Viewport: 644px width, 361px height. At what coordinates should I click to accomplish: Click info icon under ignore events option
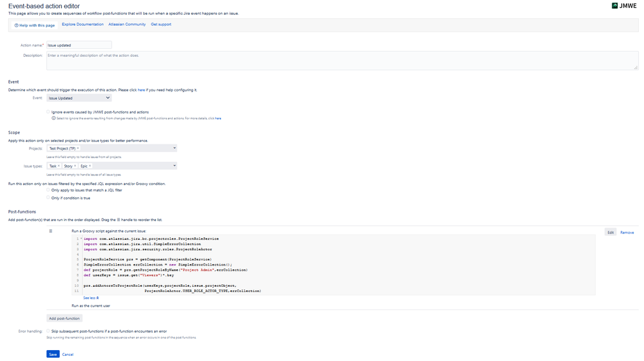[x=54, y=118]
